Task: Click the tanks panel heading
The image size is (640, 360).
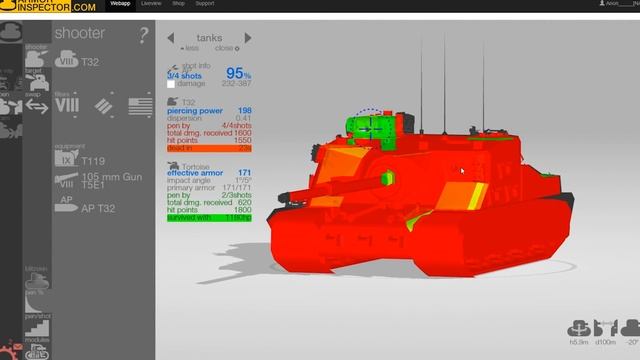Action: [209, 38]
